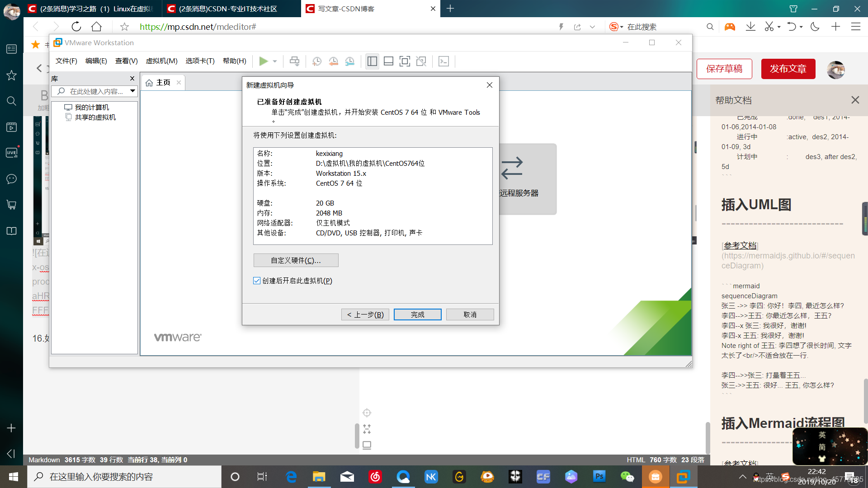Image resolution: width=868 pixels, height=488 pixels.
Task: Close the Home tab in VMware
Action: coord(179,82)
